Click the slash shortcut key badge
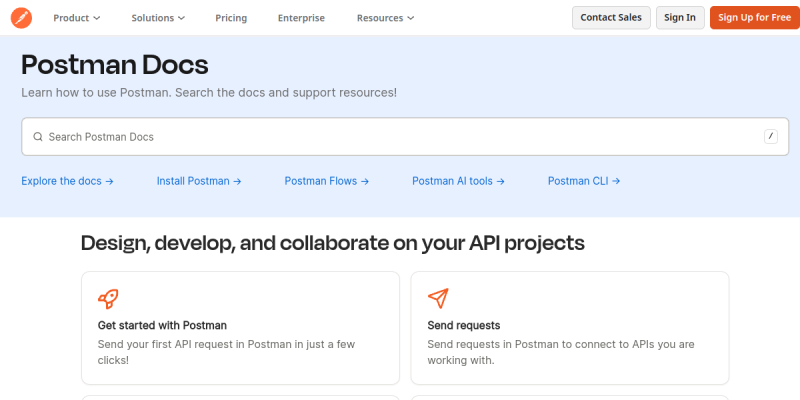Image resolution: width=800 pixels, height=400 pixels. pos(771,137)
